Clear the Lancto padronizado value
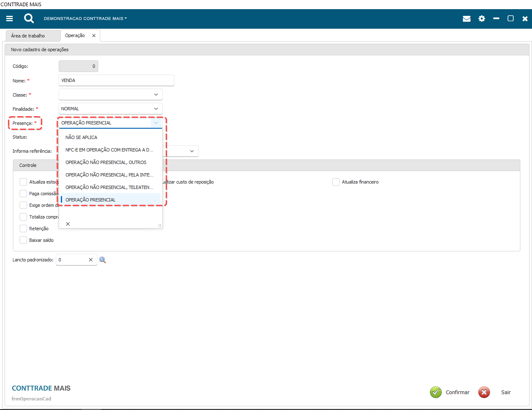The height and width of the screenshot is (410, 532). pyautogui.click(x=91, y=260)
